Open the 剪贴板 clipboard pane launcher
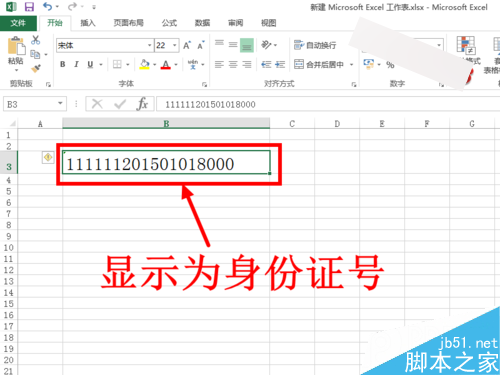Screen dimensions: 500x375 point(48,85)
